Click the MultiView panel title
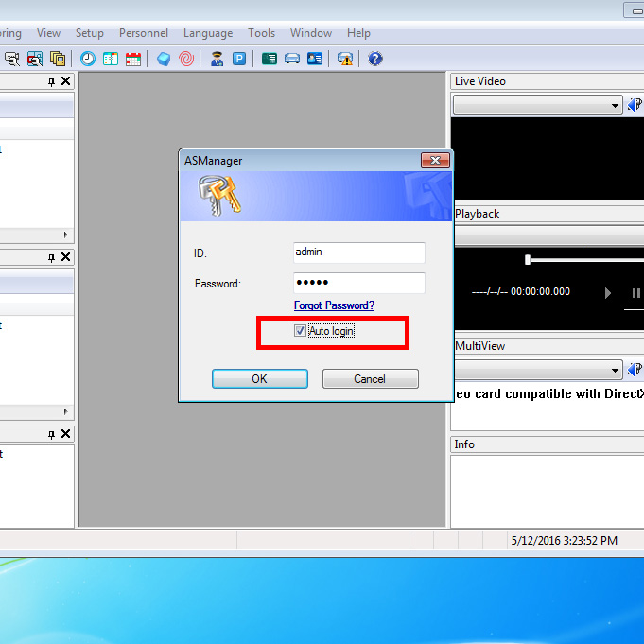 pyautogui.click(x=479, y=346)
